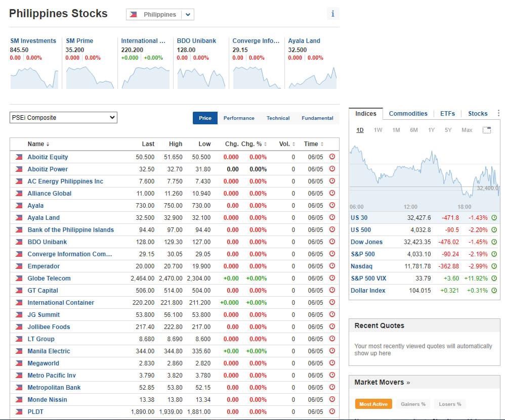Click the clock icon in Emperador row
Viewport: 505px width, 420px height.
coord(332,266)
